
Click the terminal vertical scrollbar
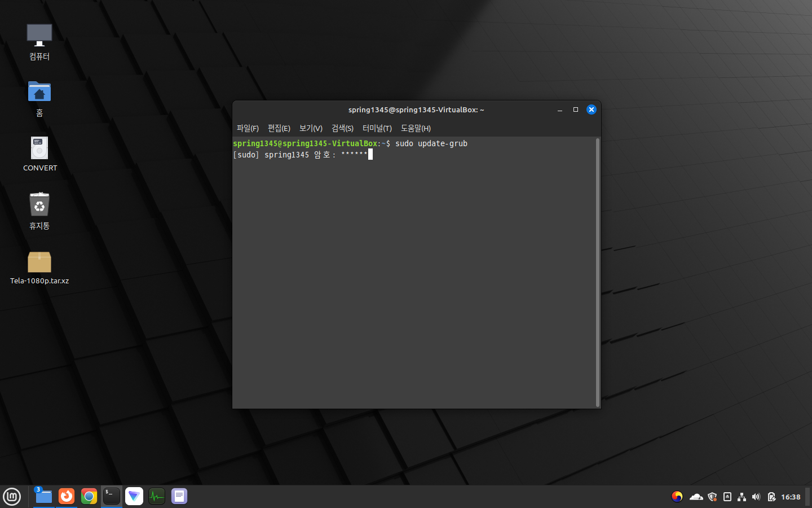598,273
